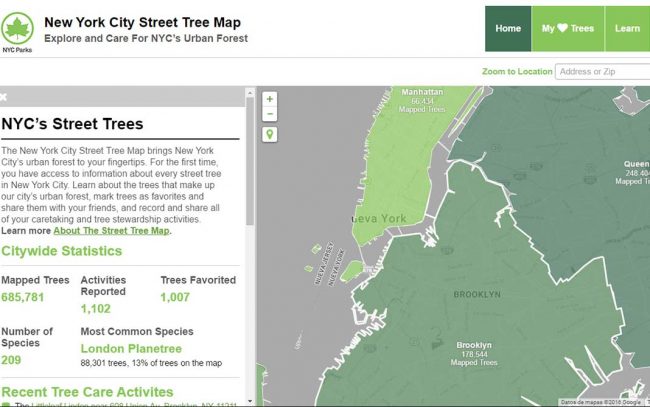The image size is (650, 407).
Task: Click the side panel scrollbar thumb
Action: click(250, 162)
